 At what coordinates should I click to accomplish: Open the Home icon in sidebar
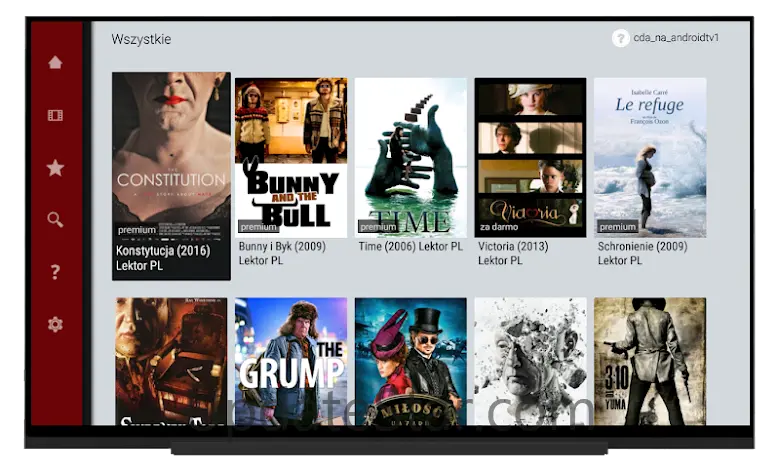[55, 63]
